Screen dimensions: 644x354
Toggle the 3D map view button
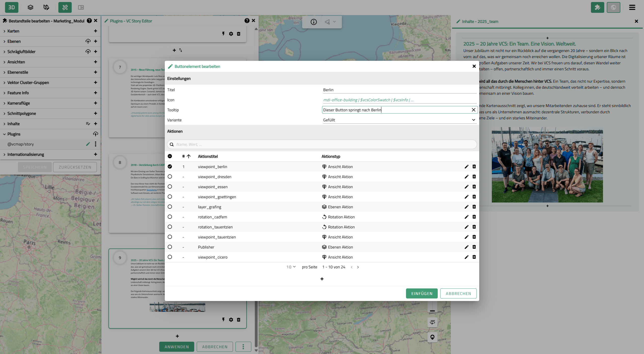coord(12,7)
